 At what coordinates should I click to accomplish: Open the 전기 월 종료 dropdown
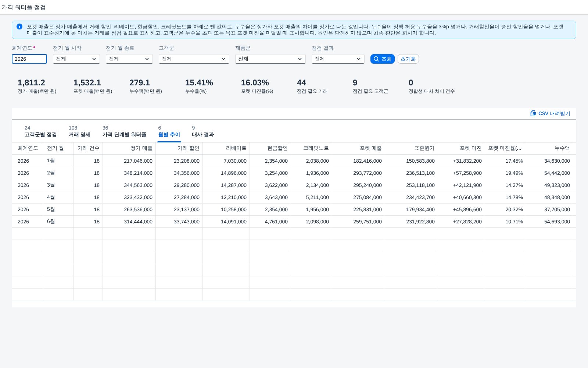129,59
